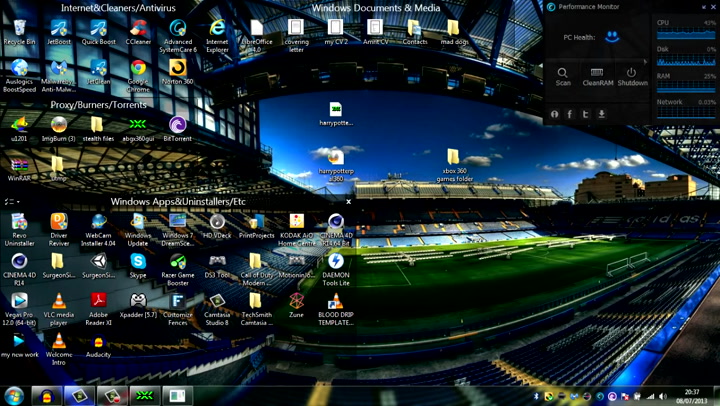Open fence menu dropdown on Windows Apps fence
The height and width of the screenshot is (406, 720).
coord(12,202)
